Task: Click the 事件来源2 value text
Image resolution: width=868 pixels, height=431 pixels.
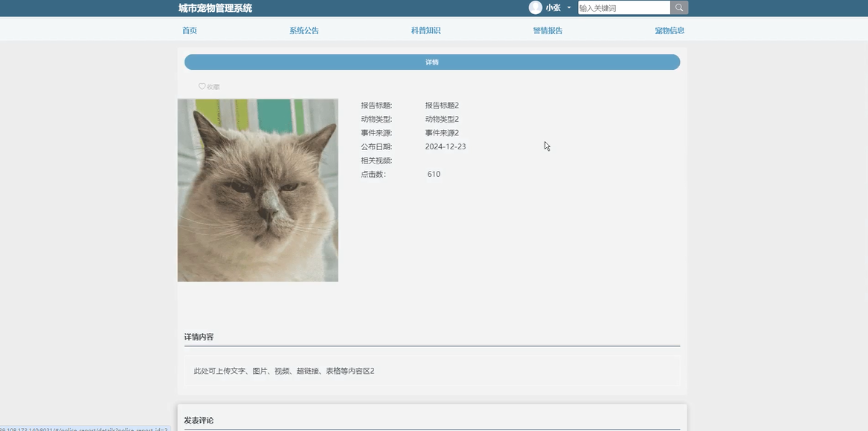Action: pyautogui.click(x=442, y=133)
